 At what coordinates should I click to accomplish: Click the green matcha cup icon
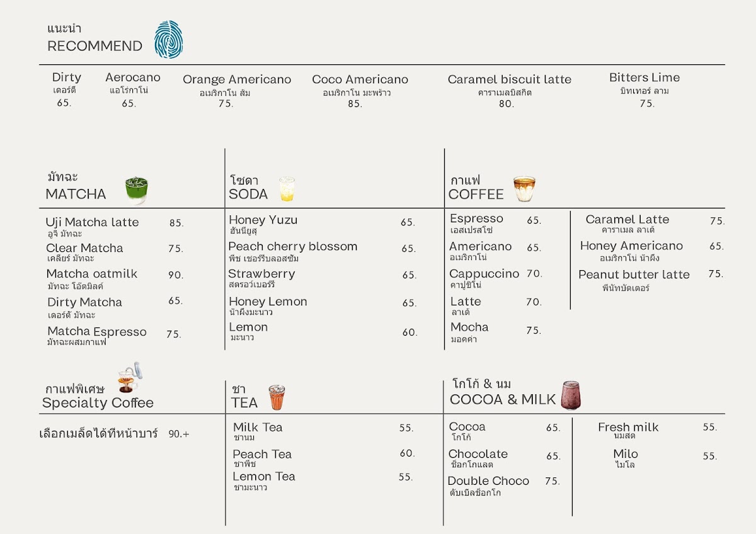pyautogui.click(x=136, y=190)
